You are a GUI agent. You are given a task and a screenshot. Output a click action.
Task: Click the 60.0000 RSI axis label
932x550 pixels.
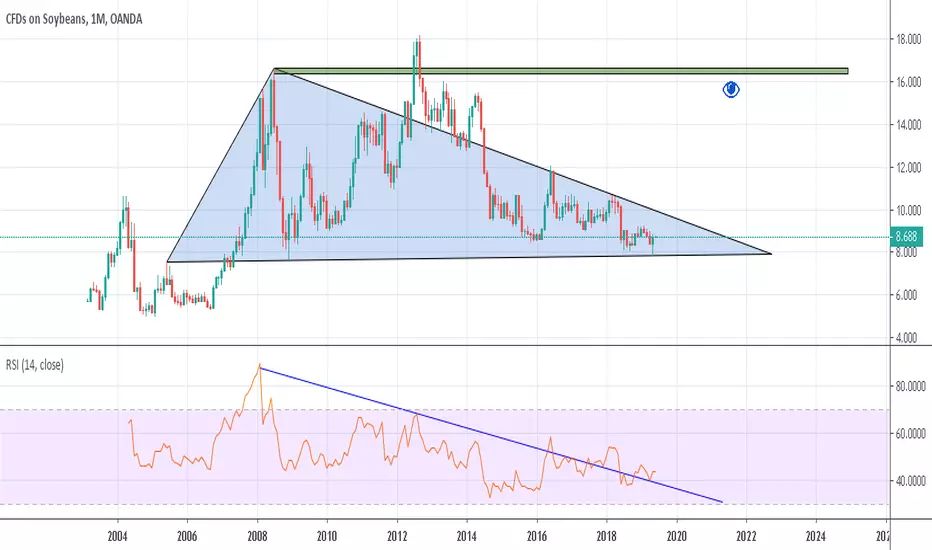pos(911,434)
